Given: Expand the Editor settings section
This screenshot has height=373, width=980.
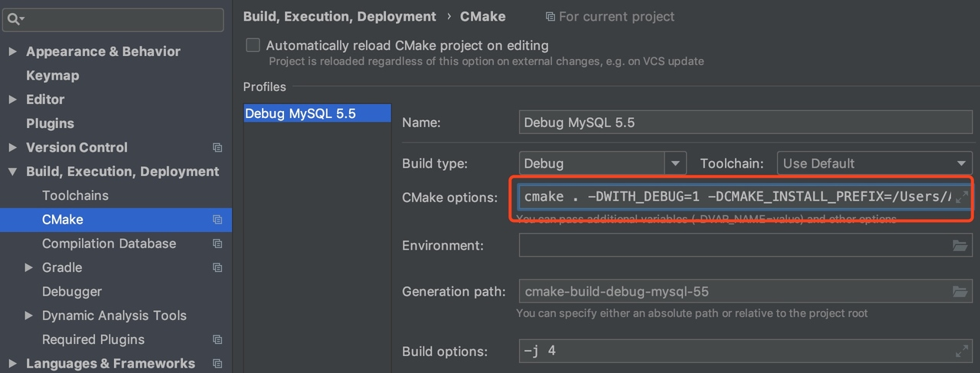Looking at the screenshot, I should tap(12, 100).
